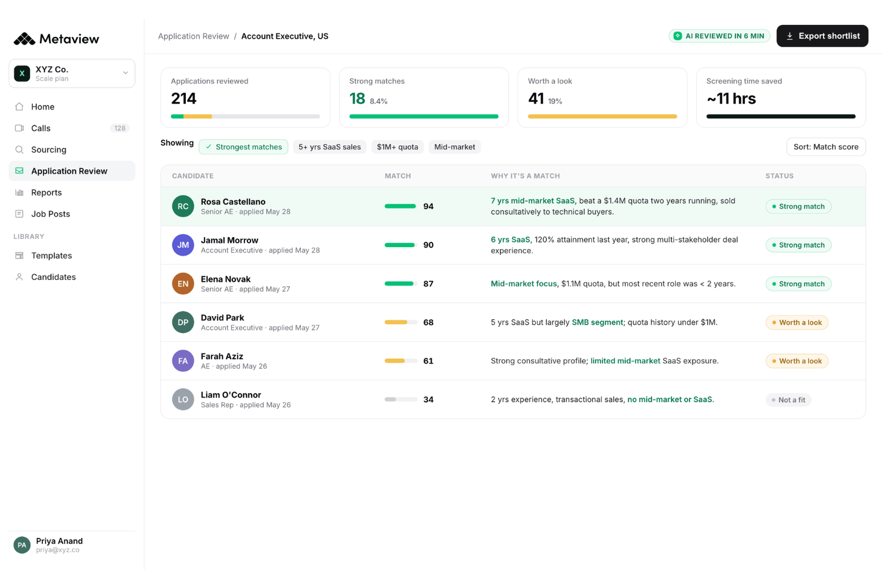Click Liam O'Connor's grey match score bar

coord(400,400)
